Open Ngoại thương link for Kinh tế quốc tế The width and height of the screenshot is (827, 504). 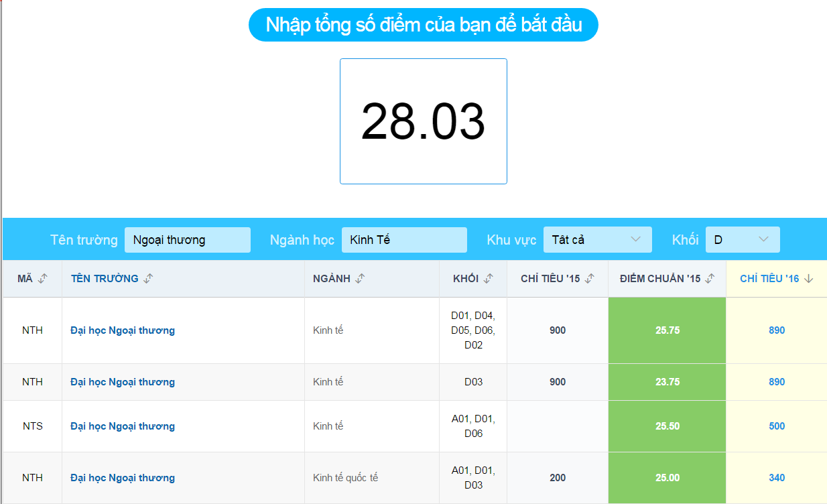tap(123, 478)
